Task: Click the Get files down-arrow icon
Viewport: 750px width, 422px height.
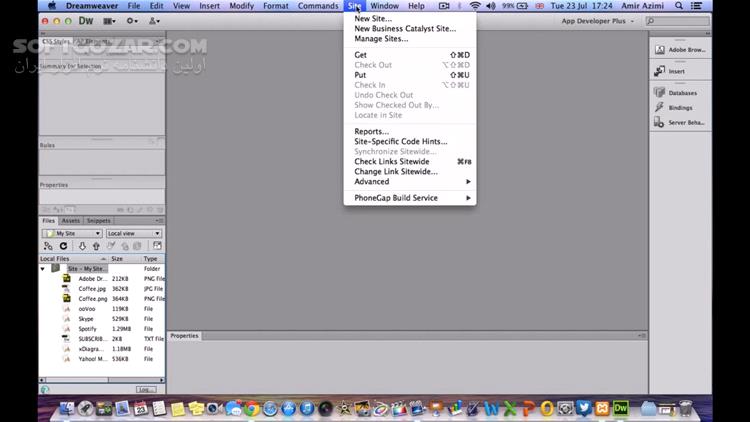Action: [x=82, y=246]
